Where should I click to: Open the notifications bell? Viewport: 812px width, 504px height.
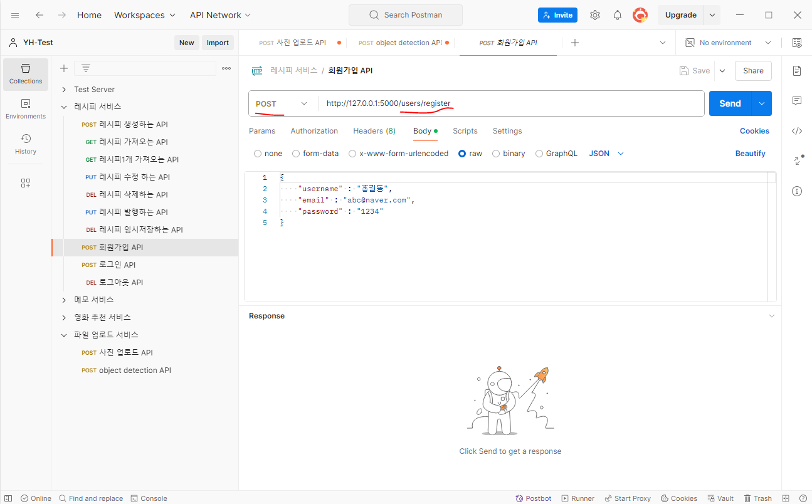tap(618, 15)
